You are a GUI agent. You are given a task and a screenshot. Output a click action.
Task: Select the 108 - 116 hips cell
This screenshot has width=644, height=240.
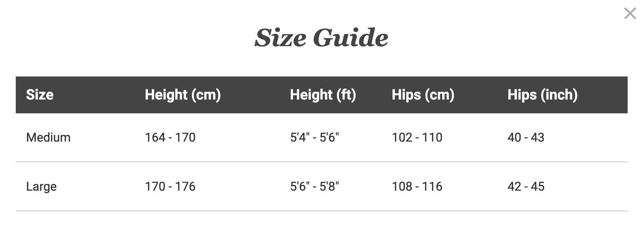coord(417,187)
